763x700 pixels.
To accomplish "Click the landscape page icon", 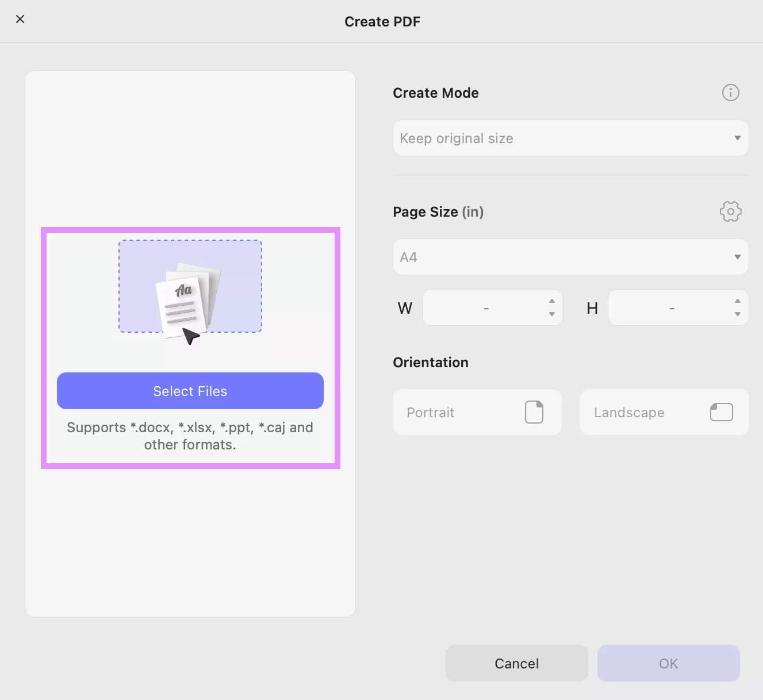I will point(722,411).
